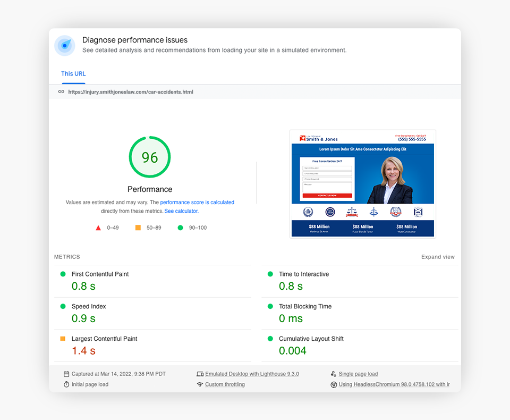This screenshot has height=420, width=510.
Task: Click the Largest Contentful Paint metric
Action: 104,339
